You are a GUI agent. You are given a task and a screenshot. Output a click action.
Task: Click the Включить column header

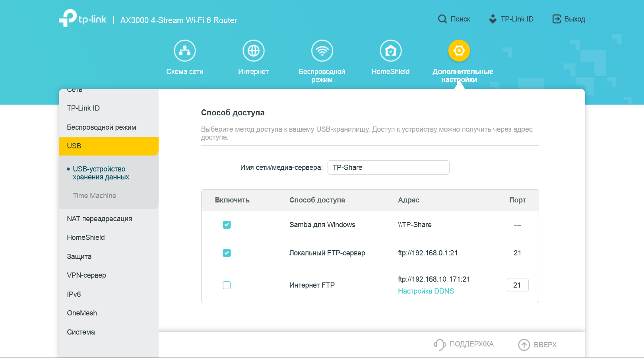[232, 200]
